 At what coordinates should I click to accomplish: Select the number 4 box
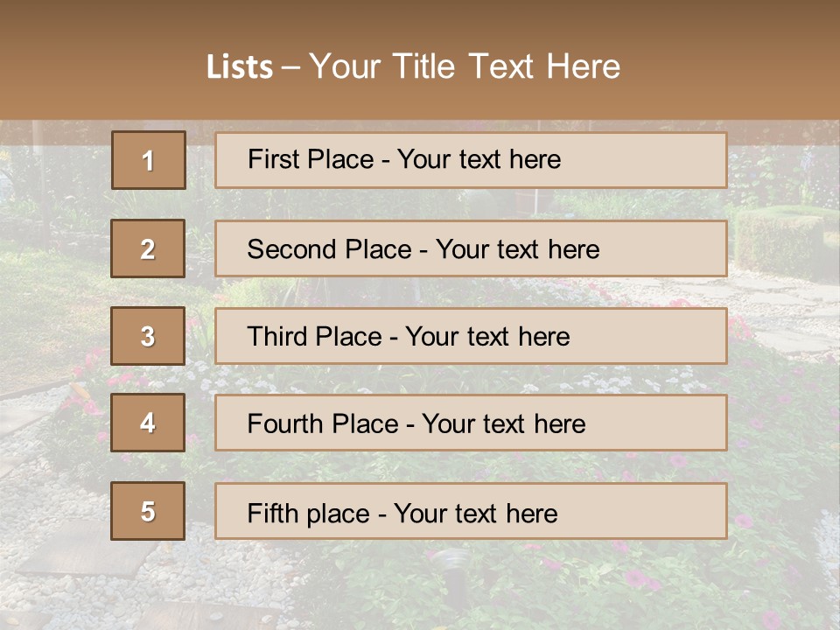(x=148, y=423)
